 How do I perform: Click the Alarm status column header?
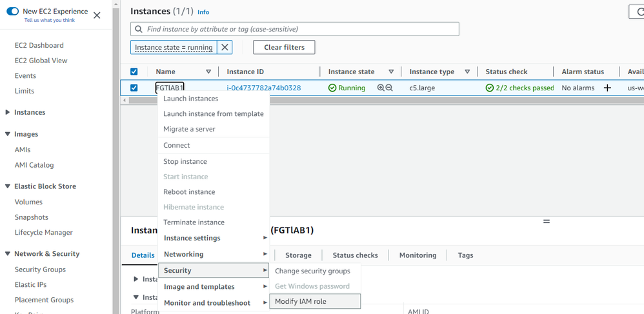point(583,72)
